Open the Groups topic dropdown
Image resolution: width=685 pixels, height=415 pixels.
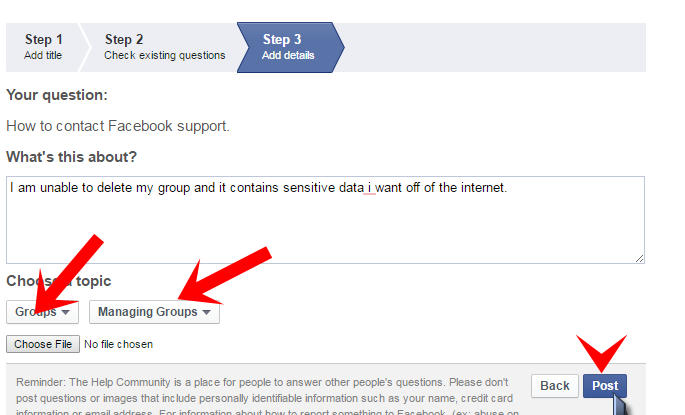42,312
